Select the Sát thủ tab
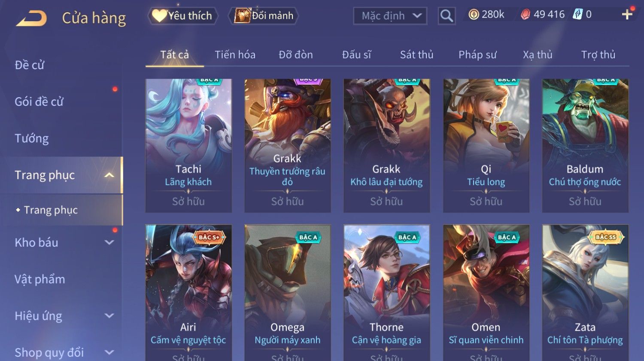 (x=416, y=55)
